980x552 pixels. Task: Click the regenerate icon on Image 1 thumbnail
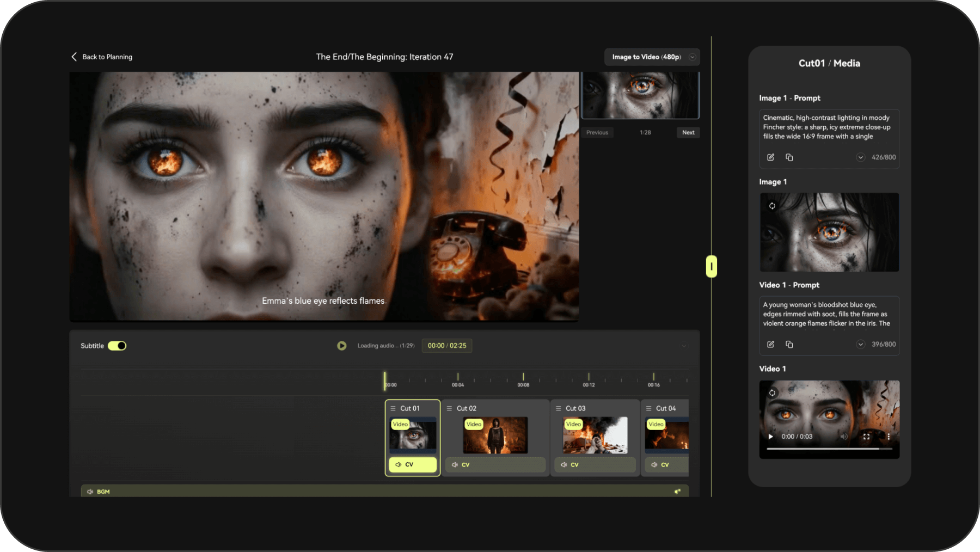pyautogui.click(x=772, y=206)
